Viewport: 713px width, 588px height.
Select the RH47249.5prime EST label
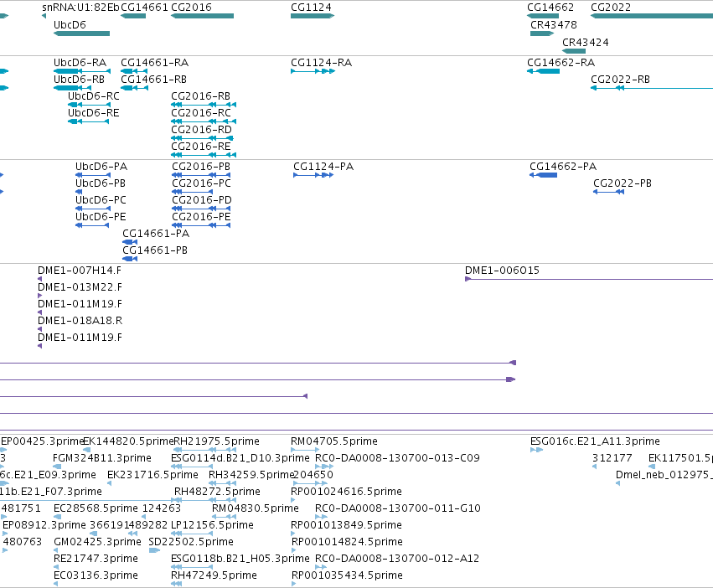(x=214, y=575)
